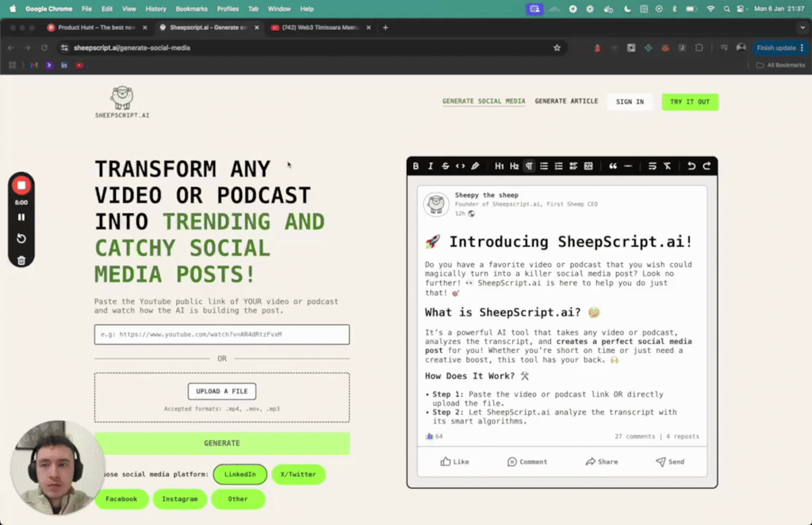Toggle bold formatting in the editor toolbar
812x525 pixels.
pyautogui.click(x=416, y=167)
